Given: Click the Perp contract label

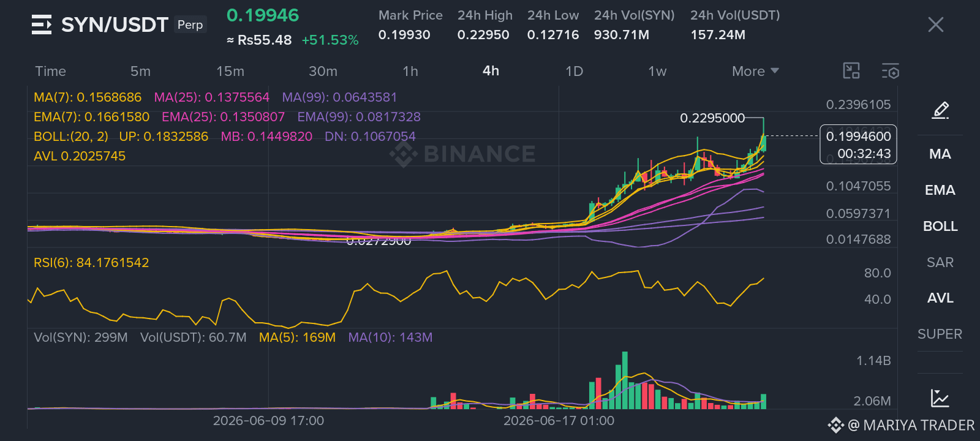Looking at the screenshot, I should click(x=190, y=24).
